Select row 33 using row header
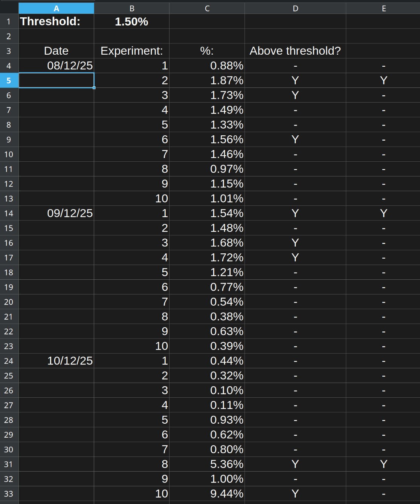Screen dimensions: 420x504 click(x=9, y=494)
